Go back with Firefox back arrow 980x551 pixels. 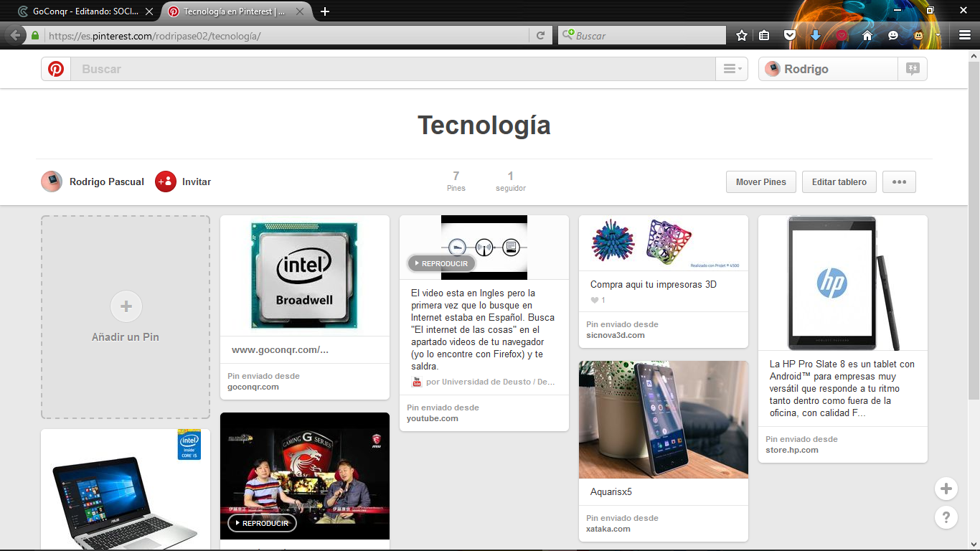pyautogui.click(x=16, y=35)
